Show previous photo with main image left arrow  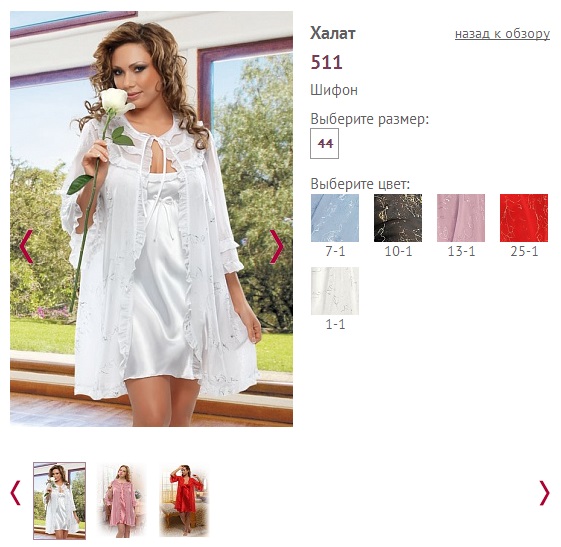(x=26, y=246)
